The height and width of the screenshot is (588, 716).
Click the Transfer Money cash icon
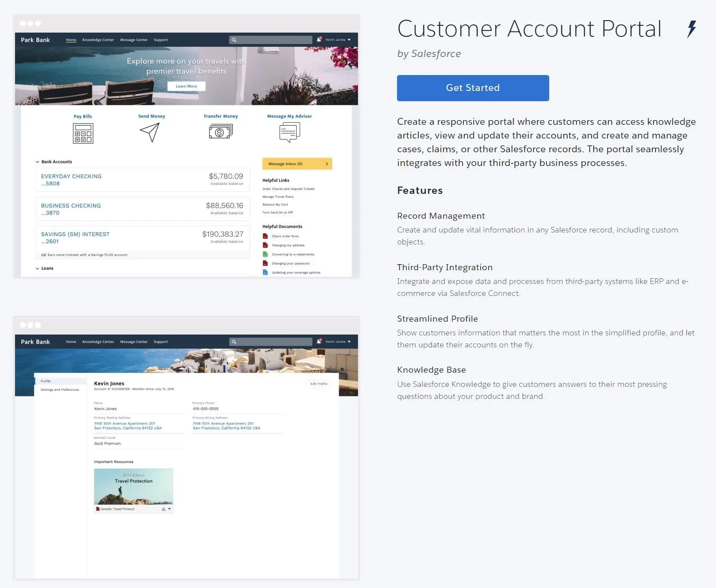click(x=221, y=131)
